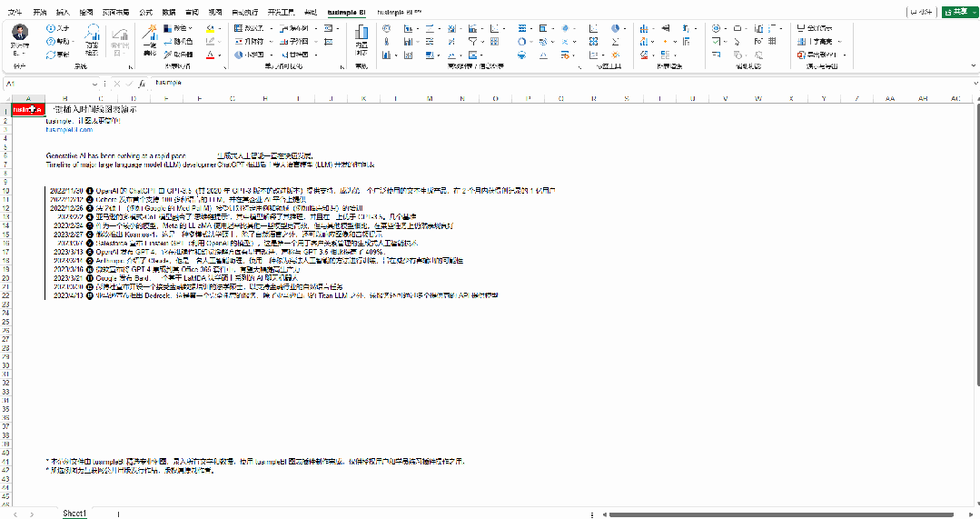
Task: Click the formula bar cancel X icon
Action: point(117,84)
